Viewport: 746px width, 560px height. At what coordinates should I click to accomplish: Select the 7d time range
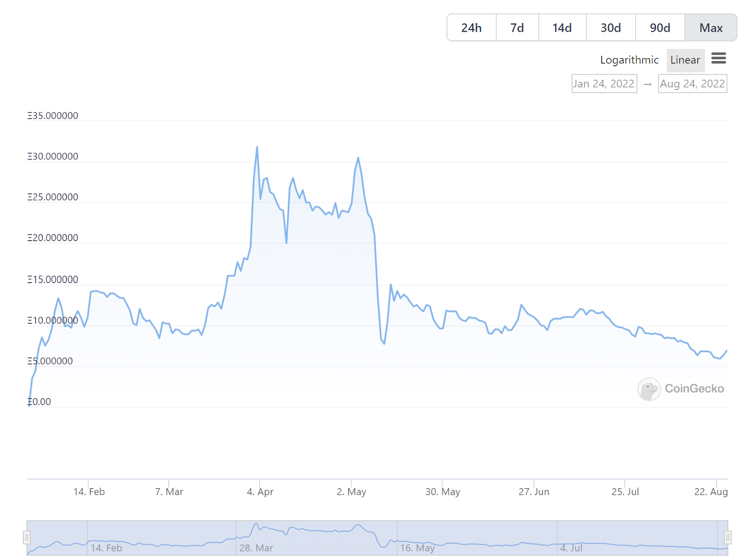click(517, 28)
